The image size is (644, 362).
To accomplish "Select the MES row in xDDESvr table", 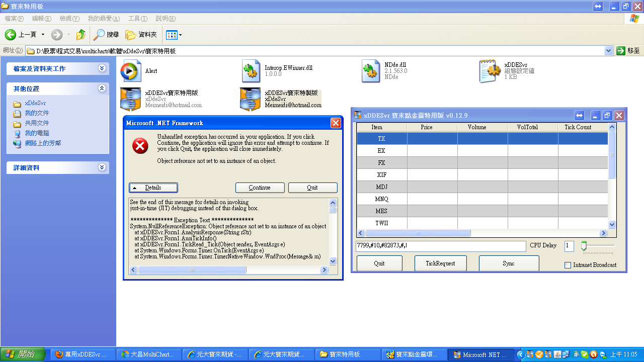I will [x=482, y=211].
